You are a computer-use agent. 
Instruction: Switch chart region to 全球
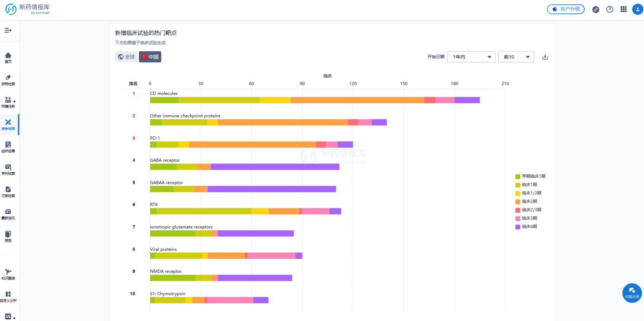(x=126, y=57)
